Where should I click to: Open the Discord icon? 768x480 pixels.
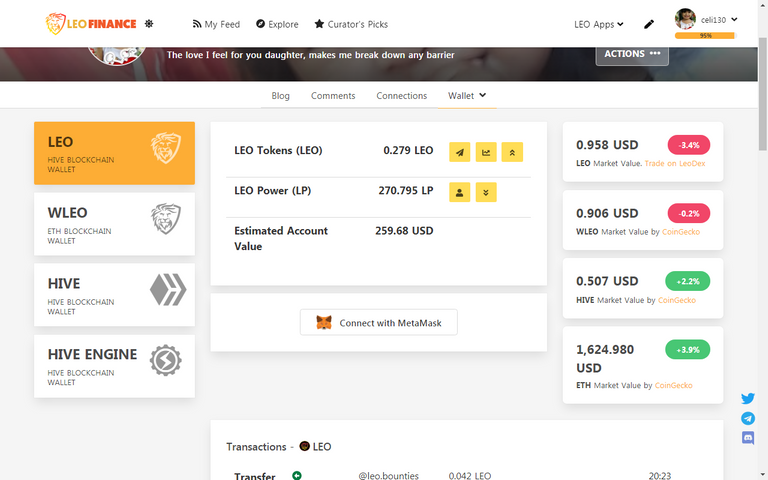(747, 437)
